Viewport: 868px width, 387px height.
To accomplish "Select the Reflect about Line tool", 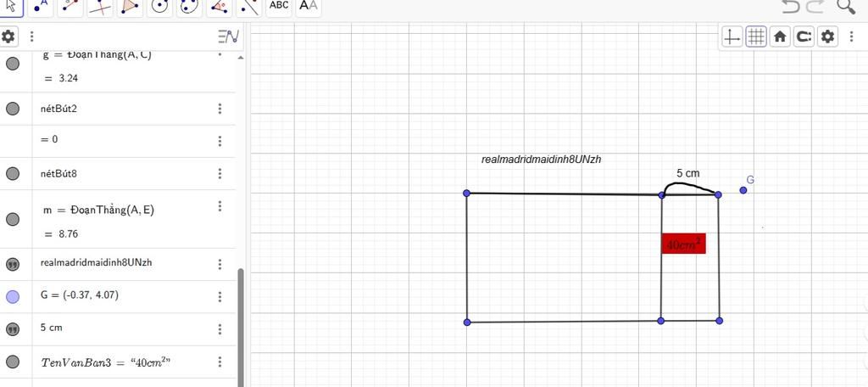I will point(249,6).
